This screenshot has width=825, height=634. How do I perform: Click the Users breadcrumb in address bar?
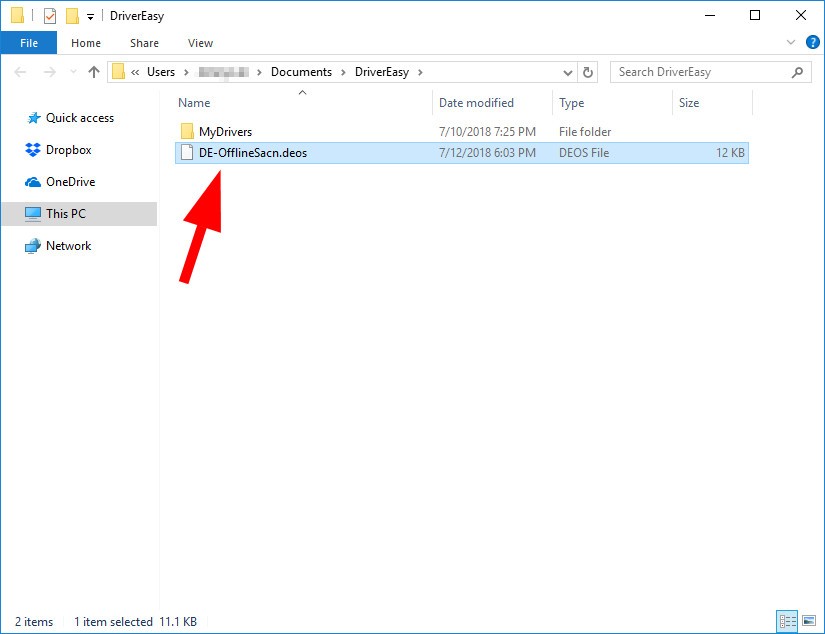[160, 72]
